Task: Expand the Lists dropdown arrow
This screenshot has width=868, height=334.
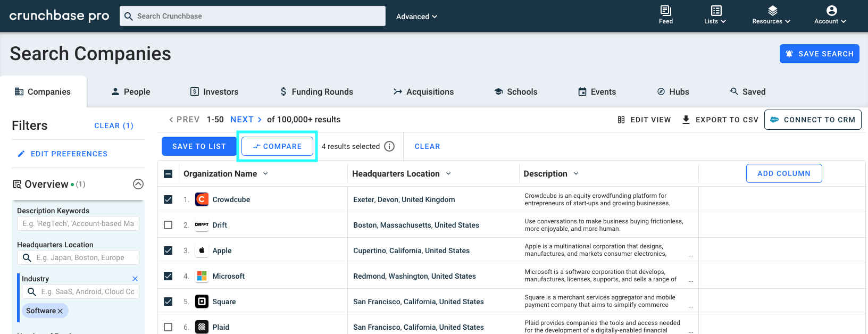Action: tap(723, 22)
